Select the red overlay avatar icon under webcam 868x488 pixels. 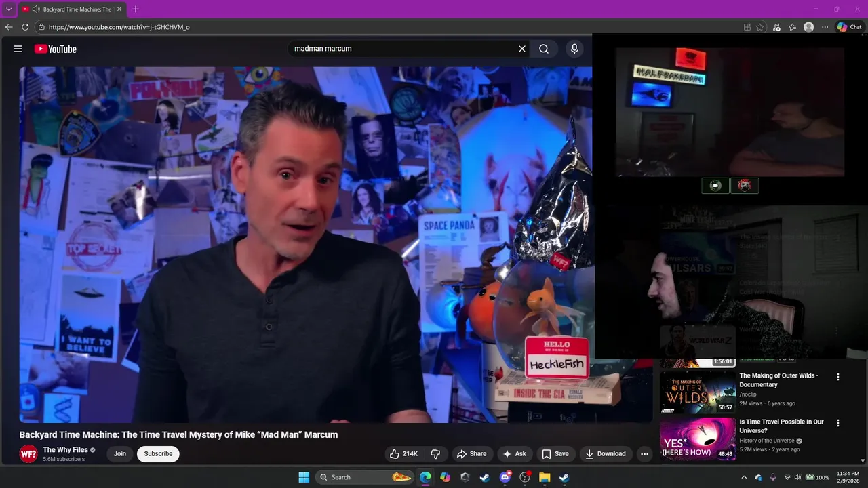click(x=745, y=185)
